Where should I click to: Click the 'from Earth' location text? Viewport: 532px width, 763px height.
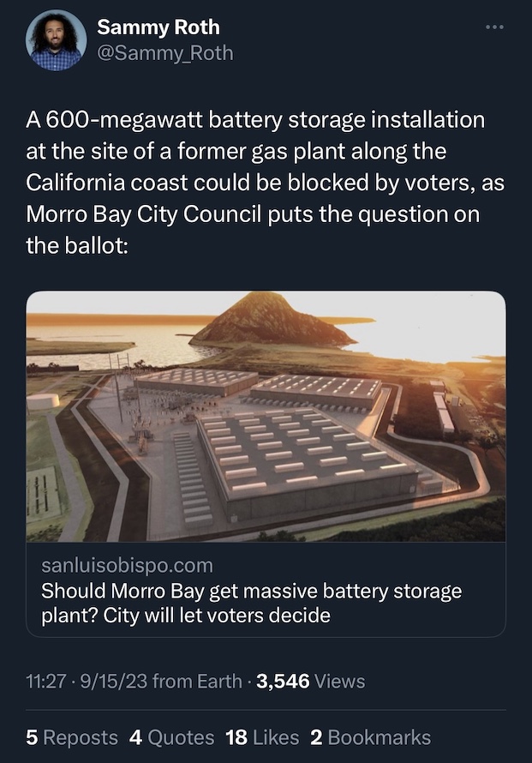click(x=199, y=682)
